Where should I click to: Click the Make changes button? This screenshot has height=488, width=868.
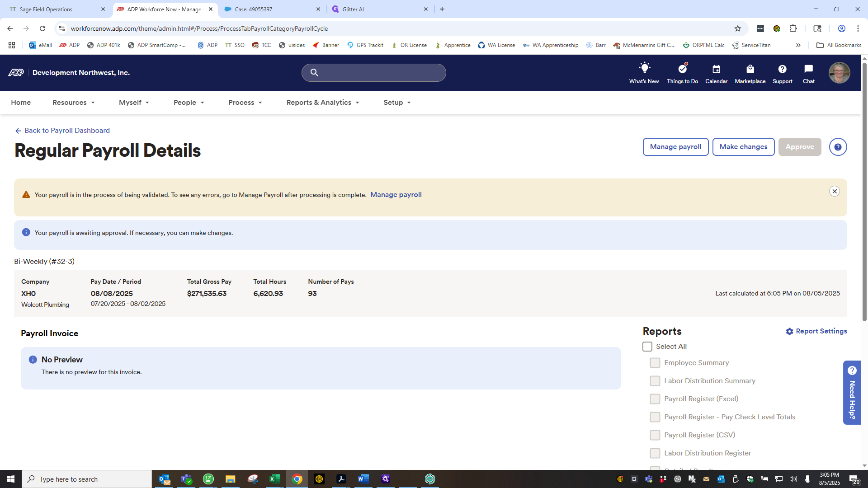(743, 147)
